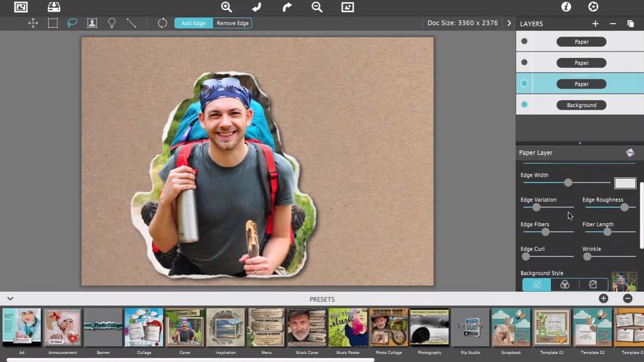Select the rectangular marquee tool
The width and height of the screenshot is (644, 362).
click(53, 23)
